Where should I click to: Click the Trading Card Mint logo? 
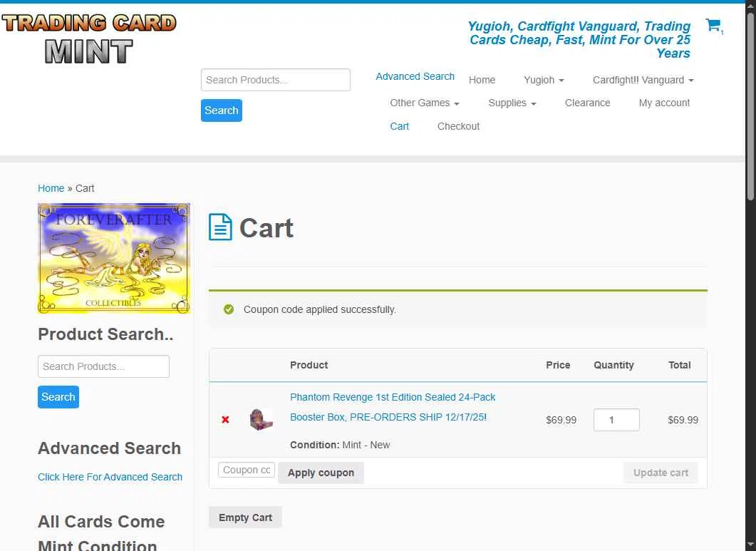(x=89, y=38)
